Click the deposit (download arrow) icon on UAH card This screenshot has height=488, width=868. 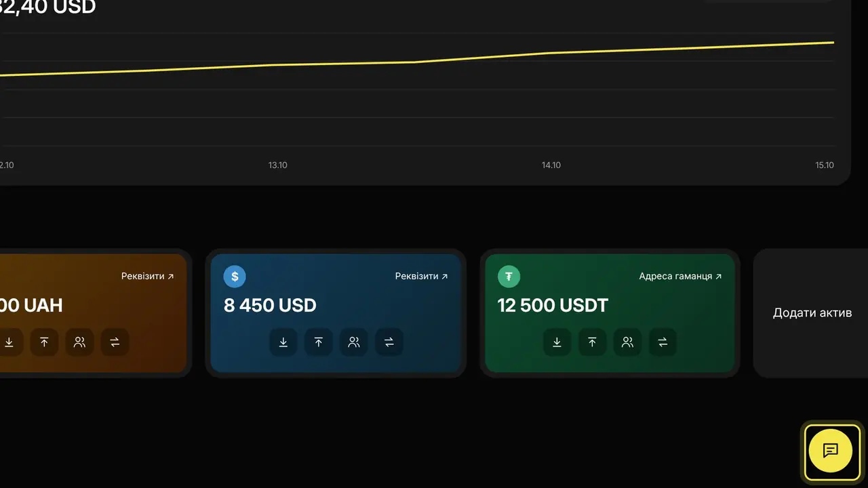9,342
